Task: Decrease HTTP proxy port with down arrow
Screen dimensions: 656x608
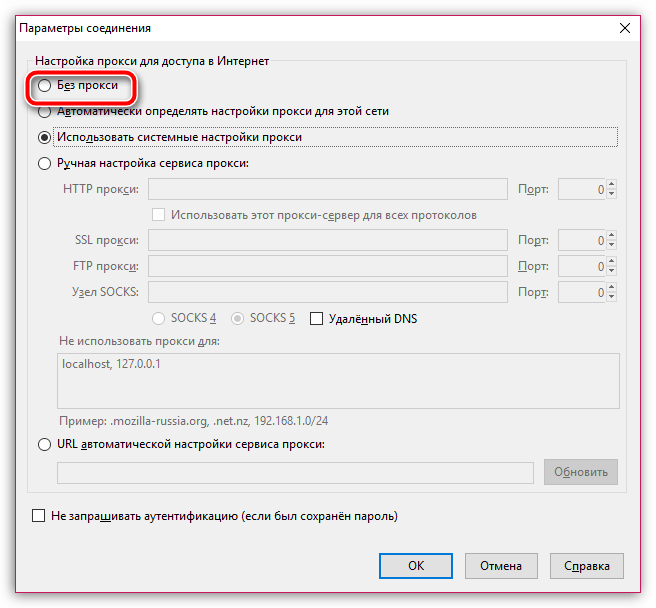Action: [612, 194]
